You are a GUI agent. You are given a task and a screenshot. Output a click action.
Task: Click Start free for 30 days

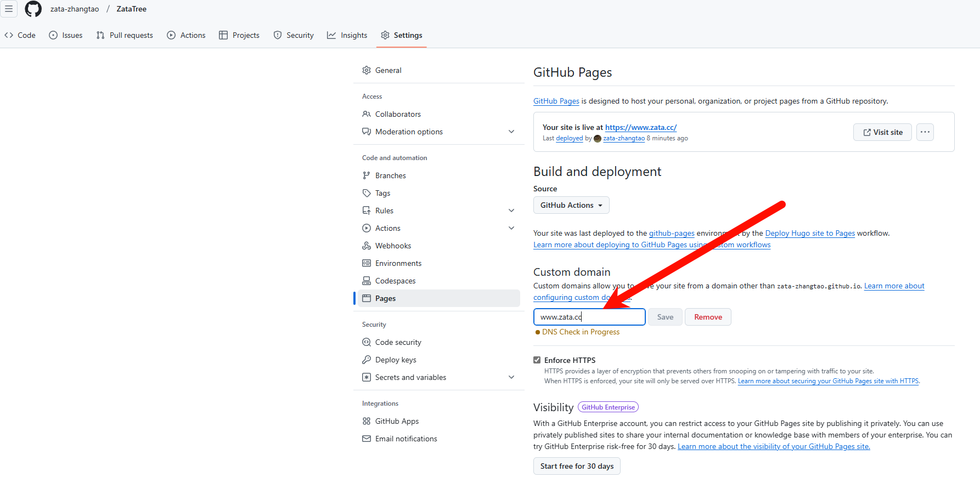click(577, 466)
